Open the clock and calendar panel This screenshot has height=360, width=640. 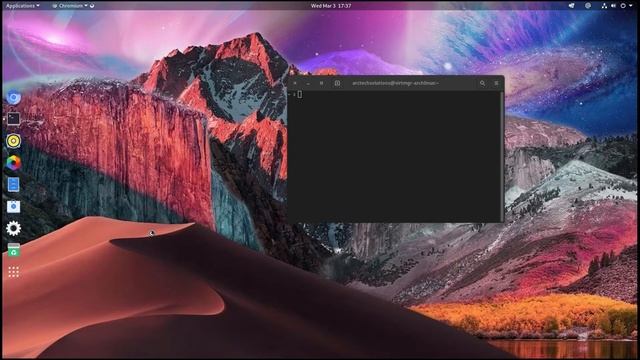pyautogui.click(x=331, y=6)
